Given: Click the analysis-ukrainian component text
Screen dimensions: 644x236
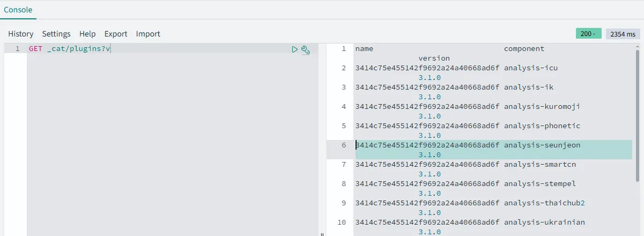Looking at the screenshot, I should tap(544, 222).
